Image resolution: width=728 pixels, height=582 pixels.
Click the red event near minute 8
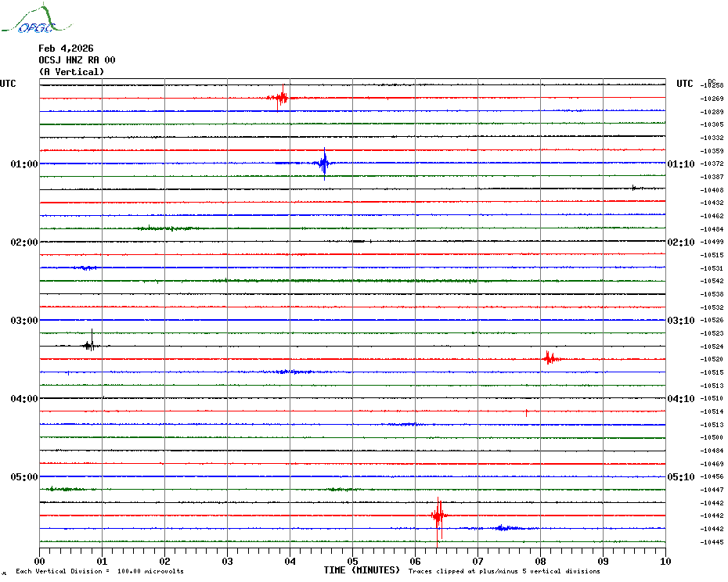[x=550, y=358]
